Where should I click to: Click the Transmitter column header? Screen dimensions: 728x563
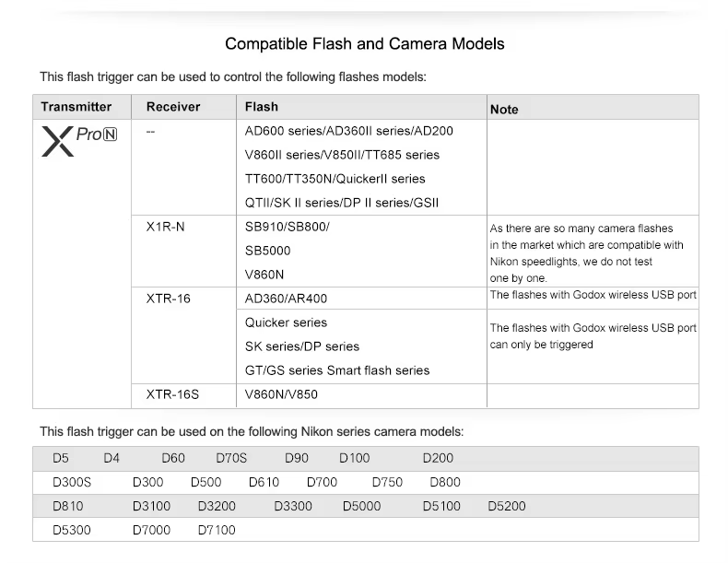(76, 107)
